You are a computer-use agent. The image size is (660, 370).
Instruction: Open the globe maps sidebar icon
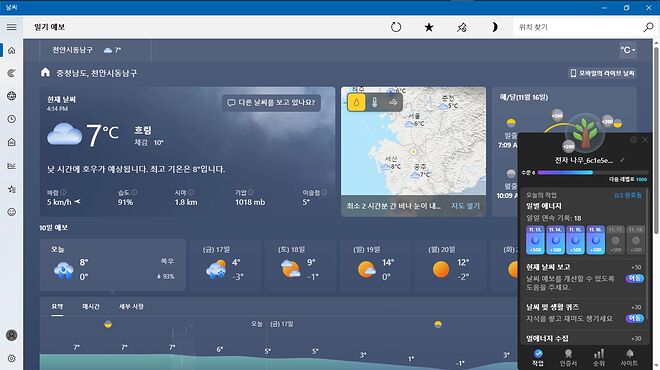pos(11,96)
